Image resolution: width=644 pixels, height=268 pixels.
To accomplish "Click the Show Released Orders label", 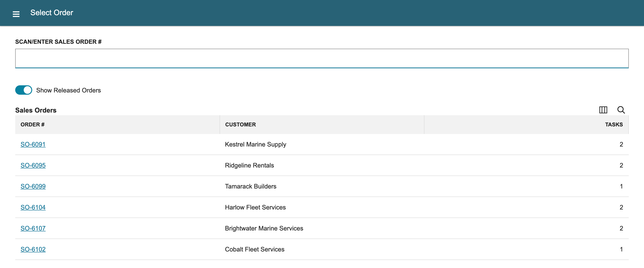I will [x=68, y=90].
